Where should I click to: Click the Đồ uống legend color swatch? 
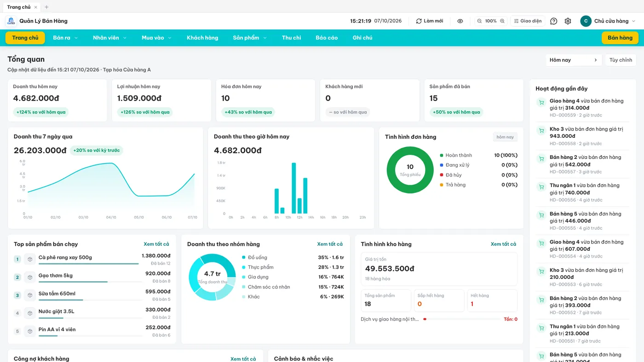244,257
